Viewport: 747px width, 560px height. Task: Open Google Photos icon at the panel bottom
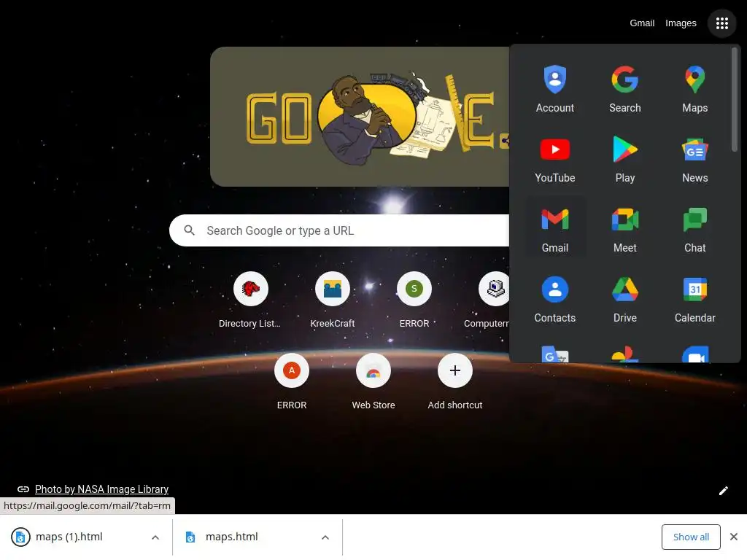(624, 354)
